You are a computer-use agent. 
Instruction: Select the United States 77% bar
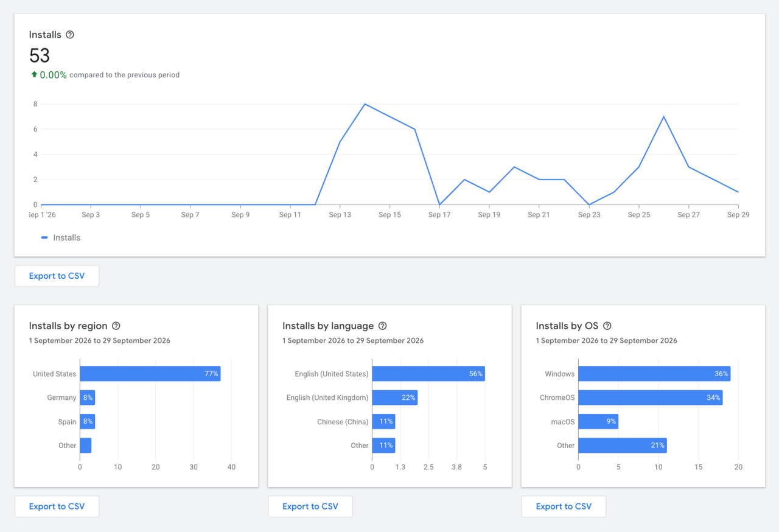click(150, 374)
